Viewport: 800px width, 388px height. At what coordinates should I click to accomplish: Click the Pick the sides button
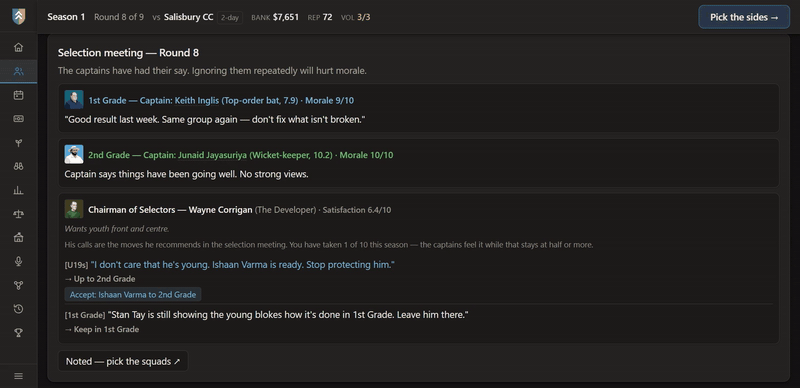(x=744, y=17)
